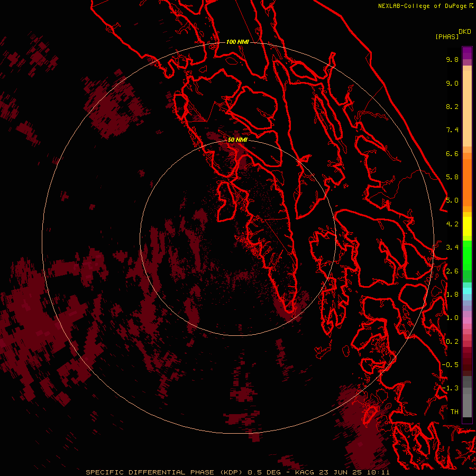Image resolution: width=476 pixels, height=476 pixels.
Task: Click the 9.8 value on color scale
Action: pos(452,59)
